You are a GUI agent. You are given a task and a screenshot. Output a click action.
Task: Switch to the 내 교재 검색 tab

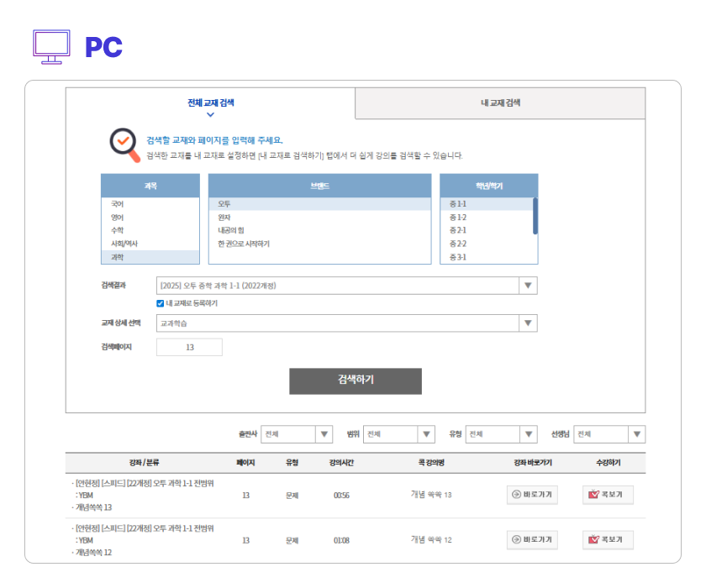click(x=500, y=103)
